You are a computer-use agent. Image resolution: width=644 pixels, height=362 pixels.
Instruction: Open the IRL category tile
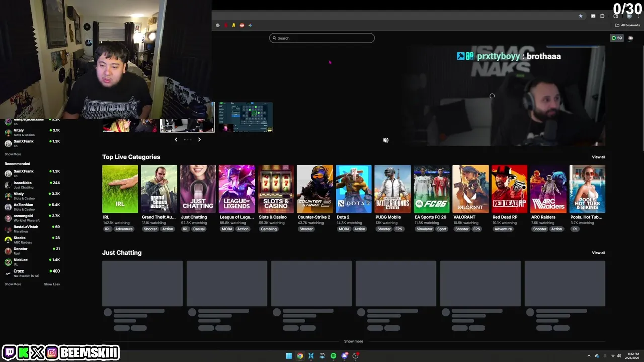pos(120,189)
